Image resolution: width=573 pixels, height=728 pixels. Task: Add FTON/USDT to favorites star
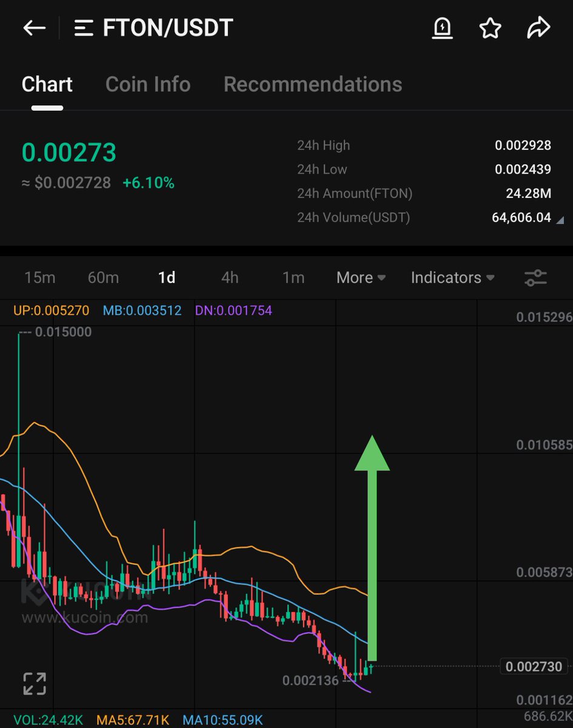coord(490,28)
